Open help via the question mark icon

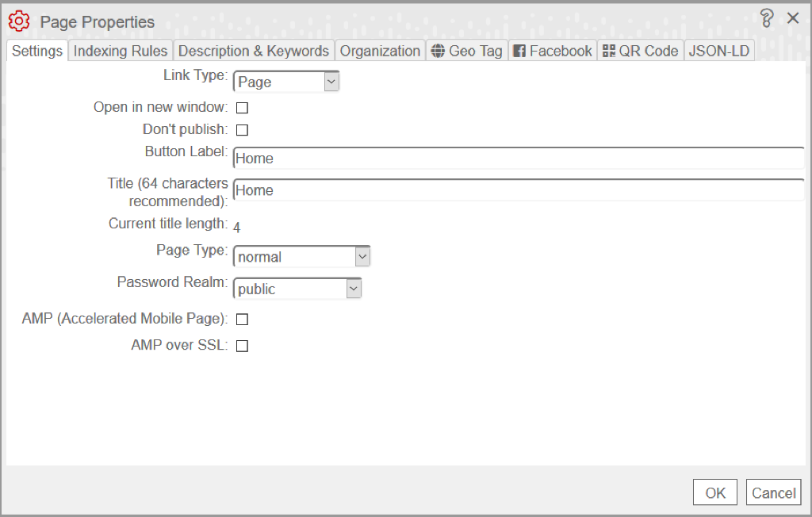(x=767, y=18)
